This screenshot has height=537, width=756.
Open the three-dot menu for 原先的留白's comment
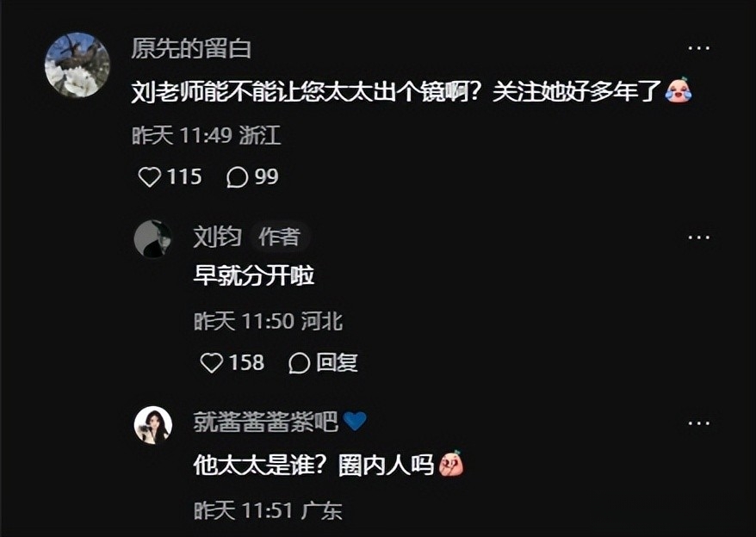click(698, 48)
